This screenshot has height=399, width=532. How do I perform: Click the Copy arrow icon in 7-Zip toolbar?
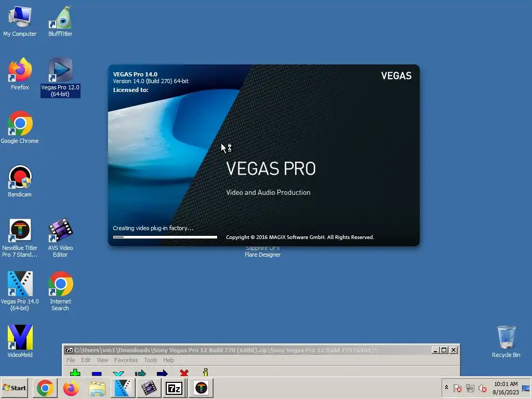click(140, 373)
